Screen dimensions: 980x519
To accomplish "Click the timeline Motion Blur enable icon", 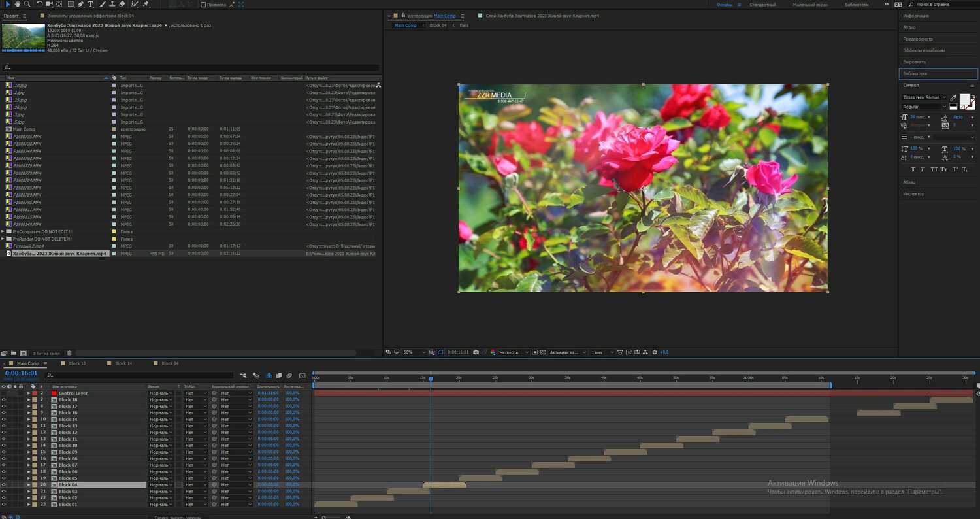I will pyautogui.click(x=289, y=375).
